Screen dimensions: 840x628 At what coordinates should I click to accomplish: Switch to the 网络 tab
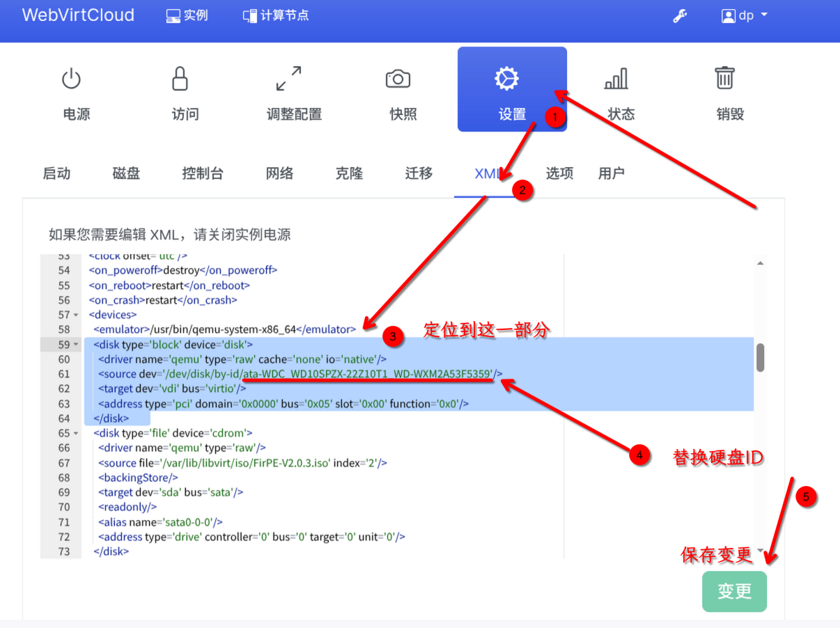tap(279, 173)
